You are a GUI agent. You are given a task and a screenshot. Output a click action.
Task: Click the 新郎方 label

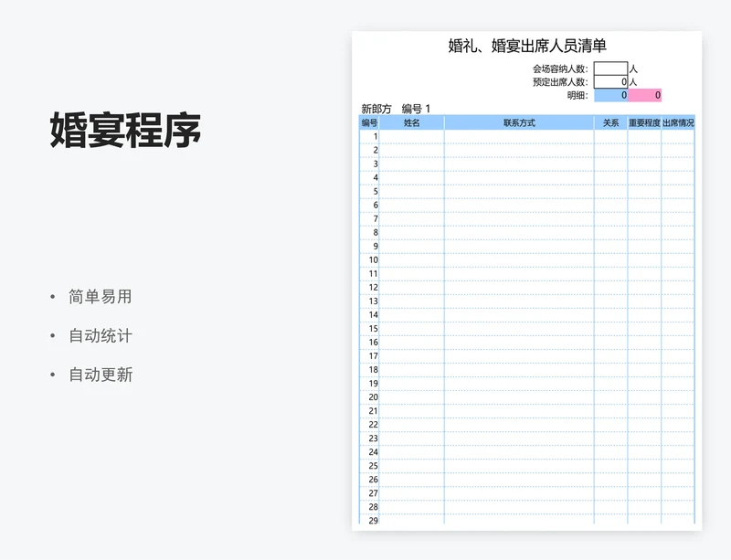point(376,109)
